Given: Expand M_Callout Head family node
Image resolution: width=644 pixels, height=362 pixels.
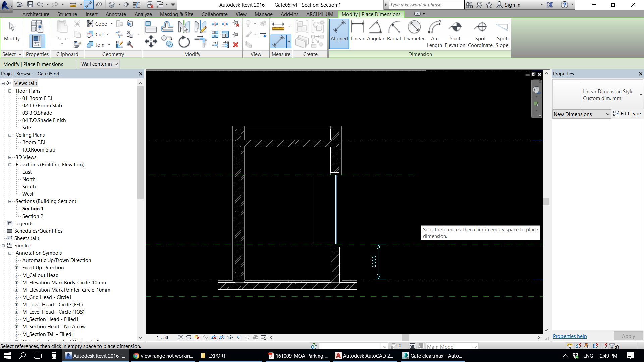Looking at the screenshot, I should point(16,275).
